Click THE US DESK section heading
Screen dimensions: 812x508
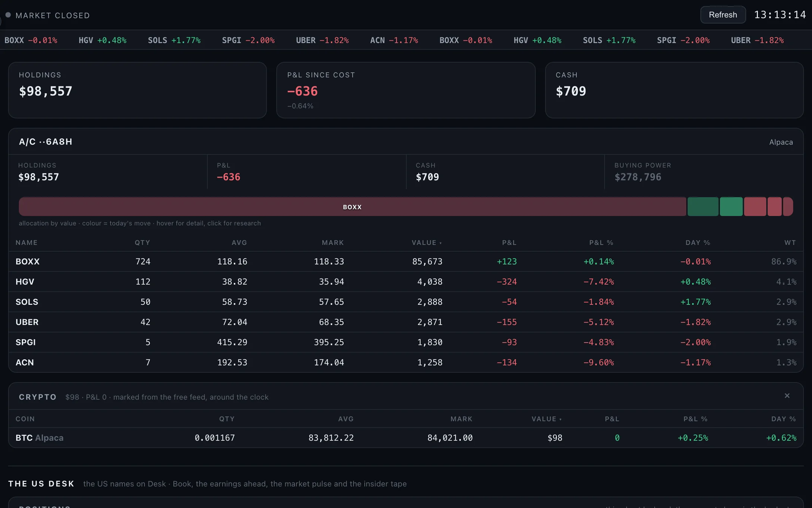(x=41, y=484)
